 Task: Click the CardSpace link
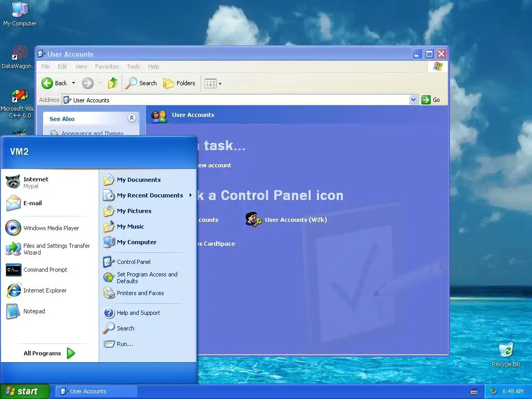pos(216,244)
